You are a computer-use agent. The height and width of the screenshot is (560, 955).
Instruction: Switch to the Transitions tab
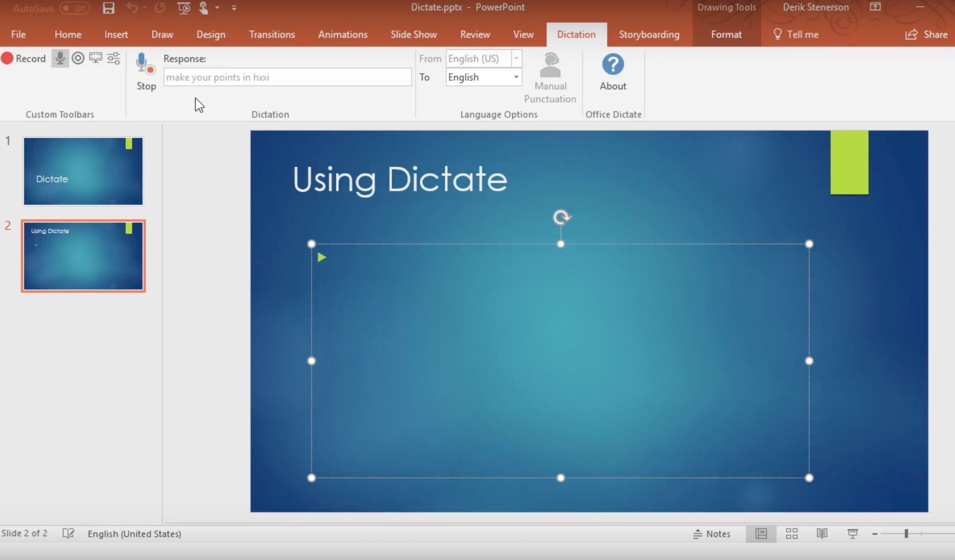click(272, 34)
